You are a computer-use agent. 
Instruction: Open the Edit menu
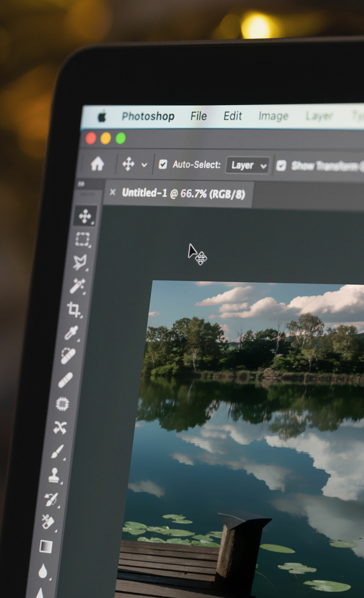coord(232,116)
